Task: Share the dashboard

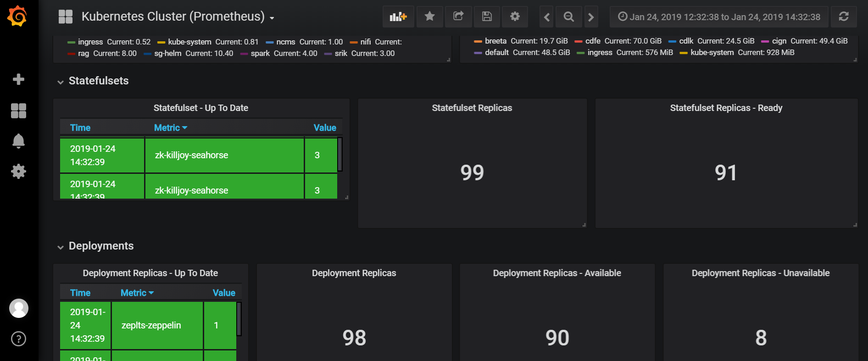Action: click(458, 17)
